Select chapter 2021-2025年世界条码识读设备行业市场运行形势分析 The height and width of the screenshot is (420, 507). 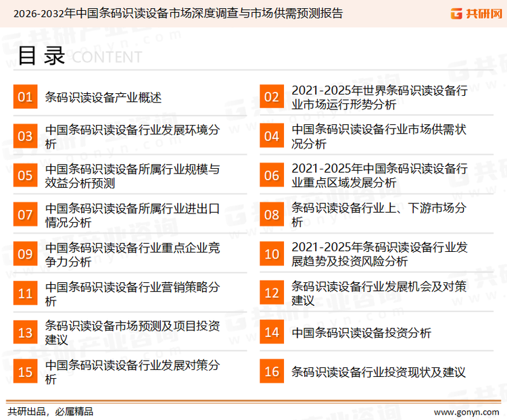pyautogui.click(x=379, y=97)
